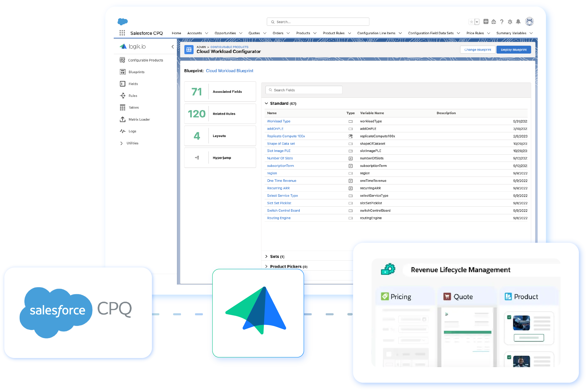Open the Number Of Slots field link

[280, 158]
